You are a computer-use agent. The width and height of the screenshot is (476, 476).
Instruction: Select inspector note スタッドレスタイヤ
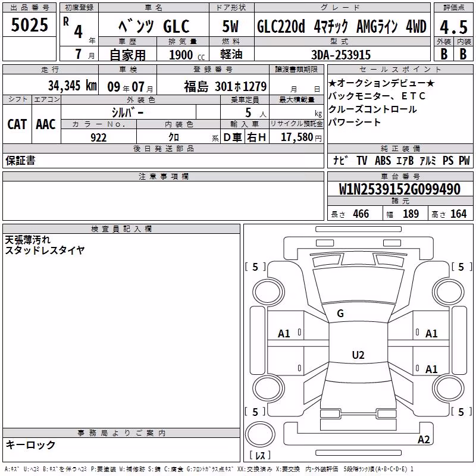45,250
